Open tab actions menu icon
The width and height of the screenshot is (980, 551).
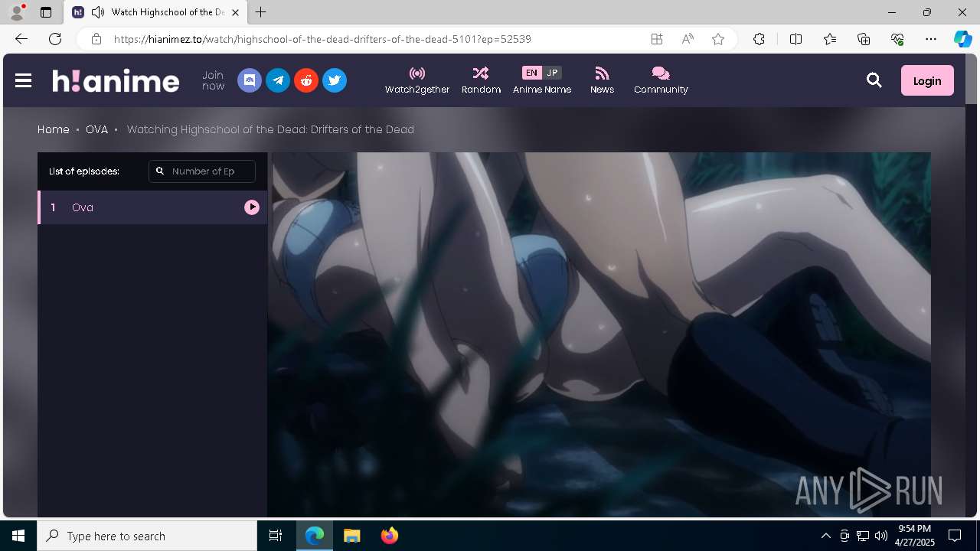pos(46,12)
